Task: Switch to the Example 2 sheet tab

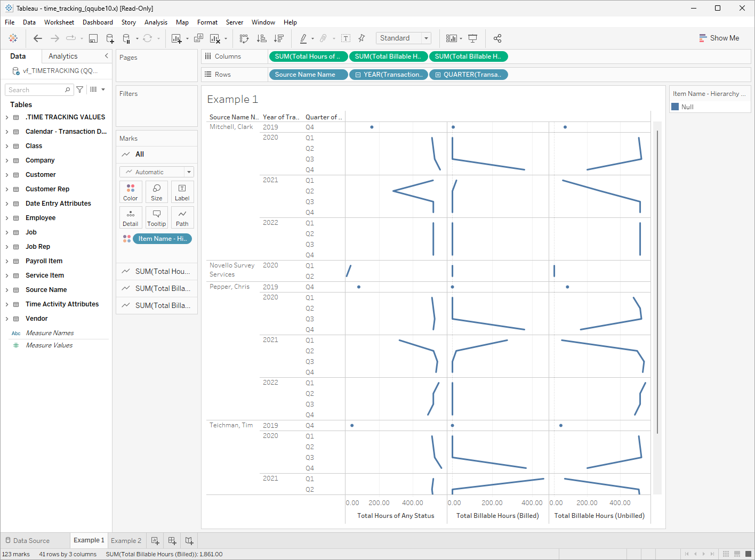Action: point(126,540)
